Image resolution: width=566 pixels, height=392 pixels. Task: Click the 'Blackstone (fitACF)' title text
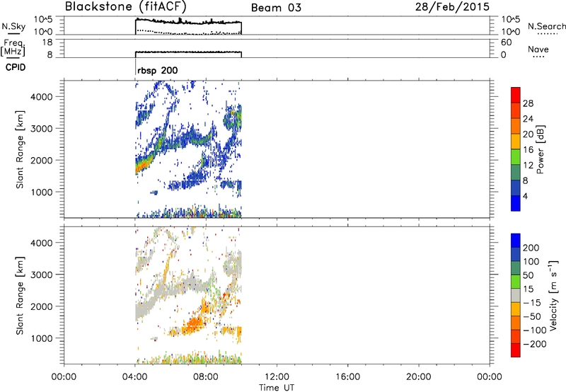pyautogui.click(x=126, y=6)
